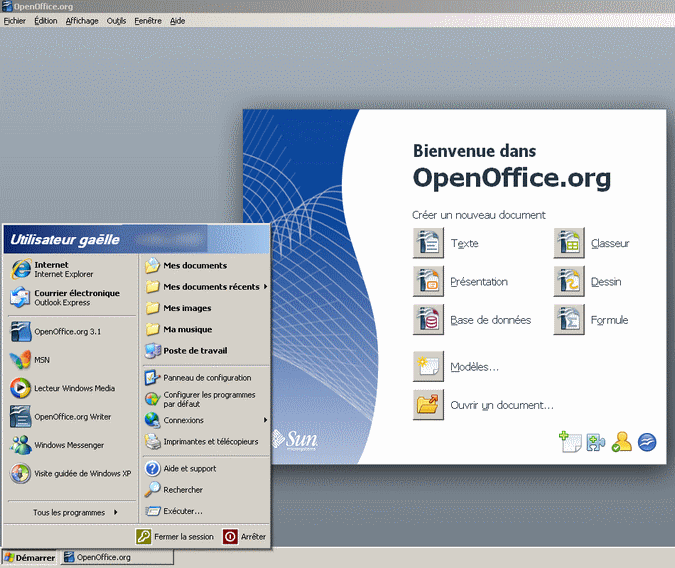Open Mes documents folder
Viewport: 675px width, 568px height.
pyautogui.click(x=206, y=266)
